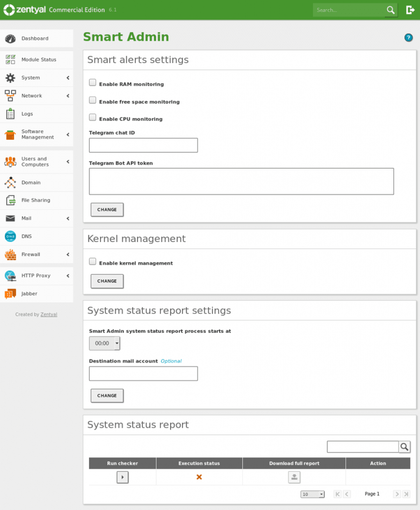
Task: Download the full system status report
Action: click(x=294, y=477)
